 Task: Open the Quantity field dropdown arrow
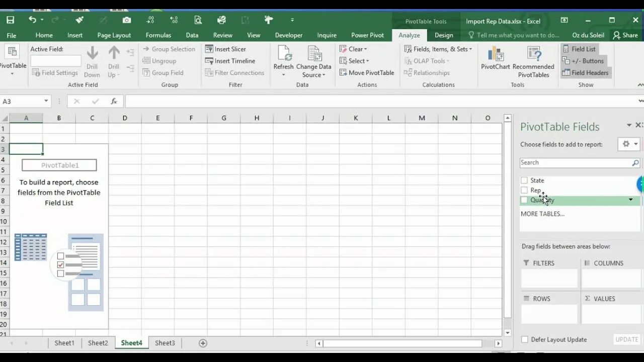click(631, 200)
